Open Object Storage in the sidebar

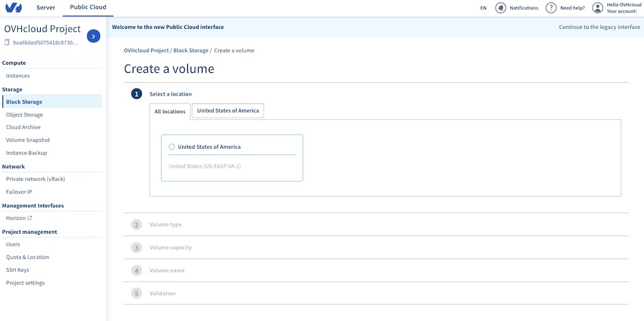[x=25, y=115]
